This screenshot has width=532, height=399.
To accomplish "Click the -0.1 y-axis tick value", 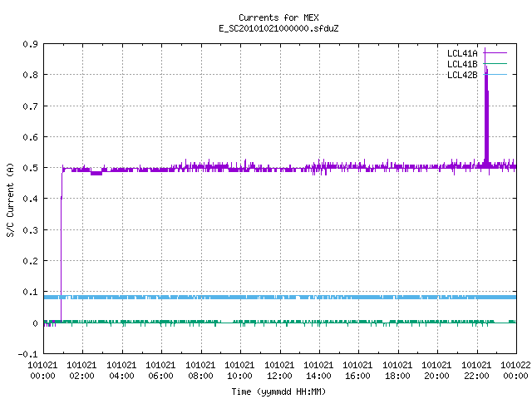I will point(27,354).
